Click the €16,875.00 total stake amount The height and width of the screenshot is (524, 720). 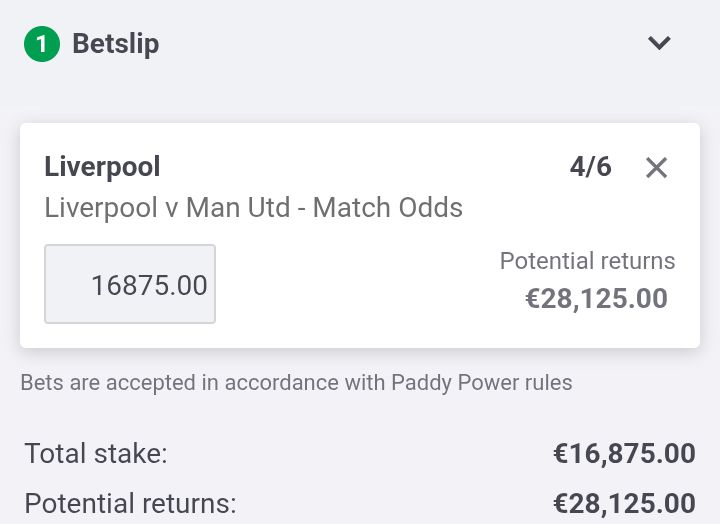(x=624, y=454)
